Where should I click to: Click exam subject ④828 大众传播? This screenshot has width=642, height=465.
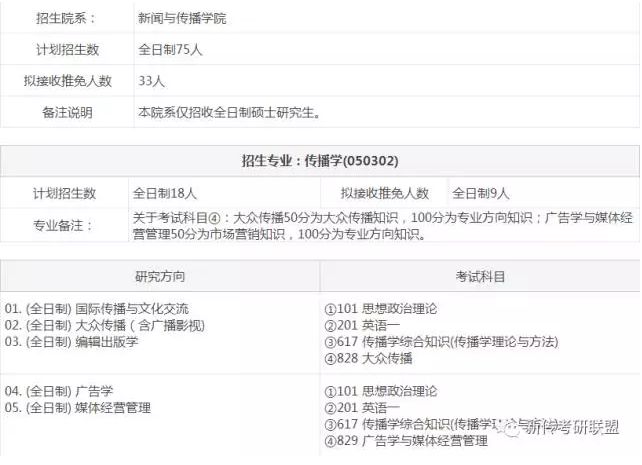(x=368, y=358)
